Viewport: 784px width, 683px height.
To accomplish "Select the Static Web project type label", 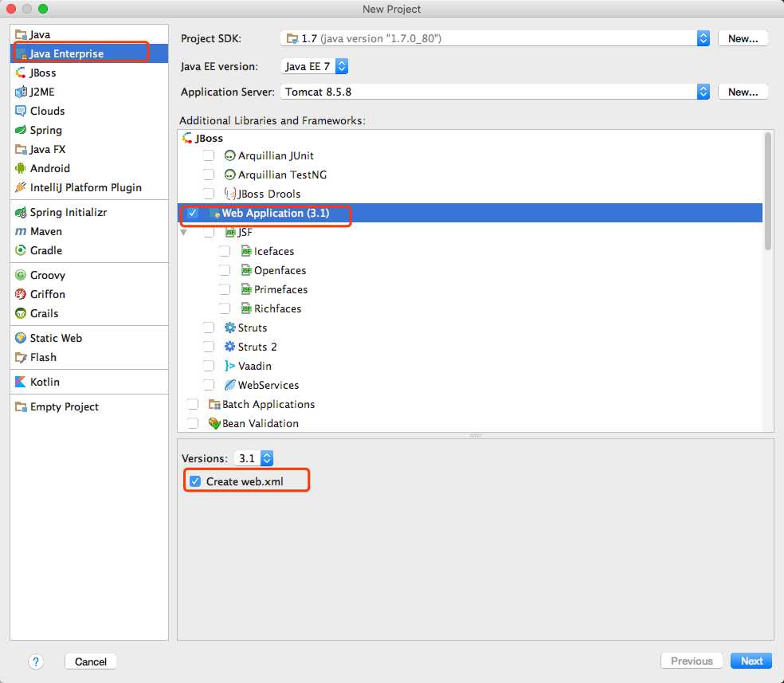I will 56,338.
